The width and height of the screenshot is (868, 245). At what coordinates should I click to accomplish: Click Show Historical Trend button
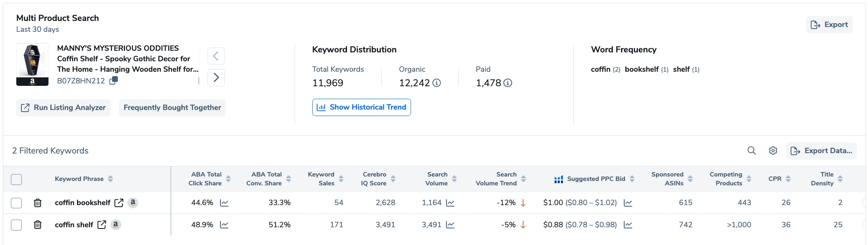point(361,107)
